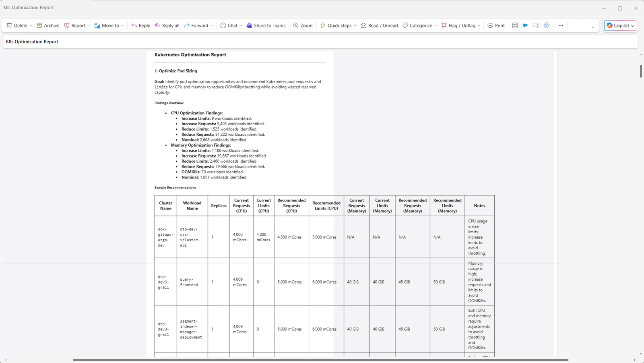This screenshot has height=363, width=644.
Task: Click the 'dtp-dev3-grail' cluster cell
Action: pos(165,329)
